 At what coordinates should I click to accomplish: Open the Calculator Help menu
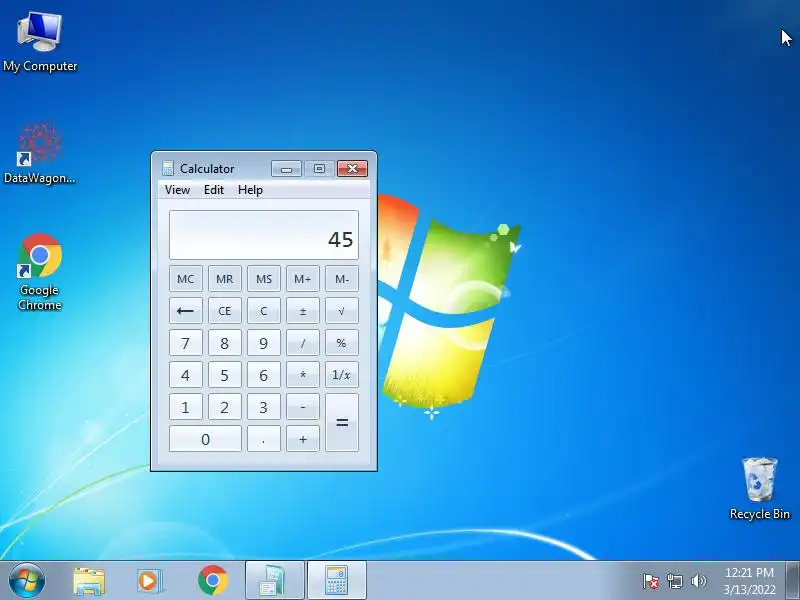250,190
